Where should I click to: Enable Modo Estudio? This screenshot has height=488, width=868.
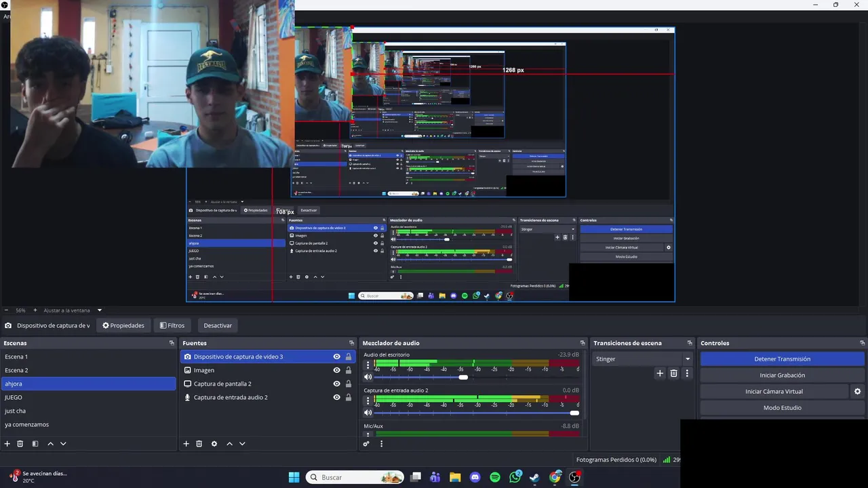click(x=782, y=407)
